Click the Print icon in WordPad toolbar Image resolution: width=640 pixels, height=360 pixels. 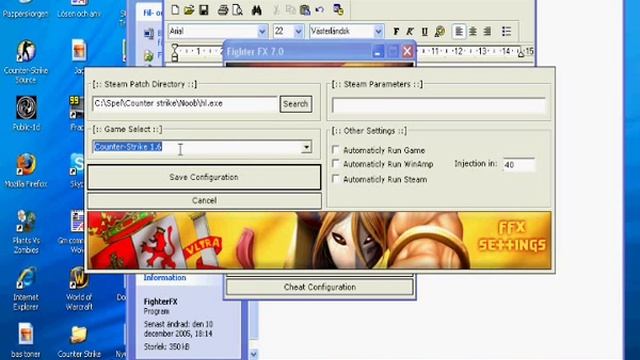222,10
